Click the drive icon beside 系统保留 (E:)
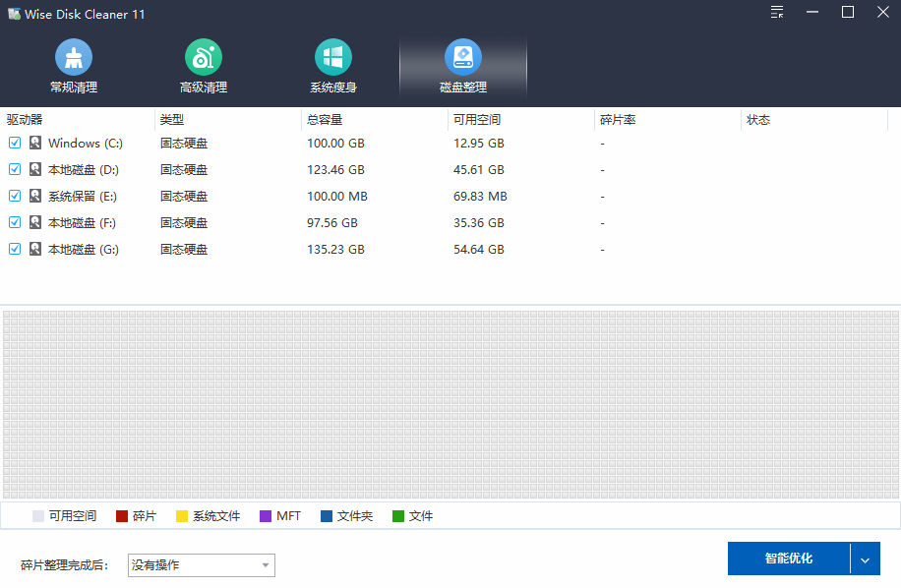901x588 pixels. pos(33,196)
